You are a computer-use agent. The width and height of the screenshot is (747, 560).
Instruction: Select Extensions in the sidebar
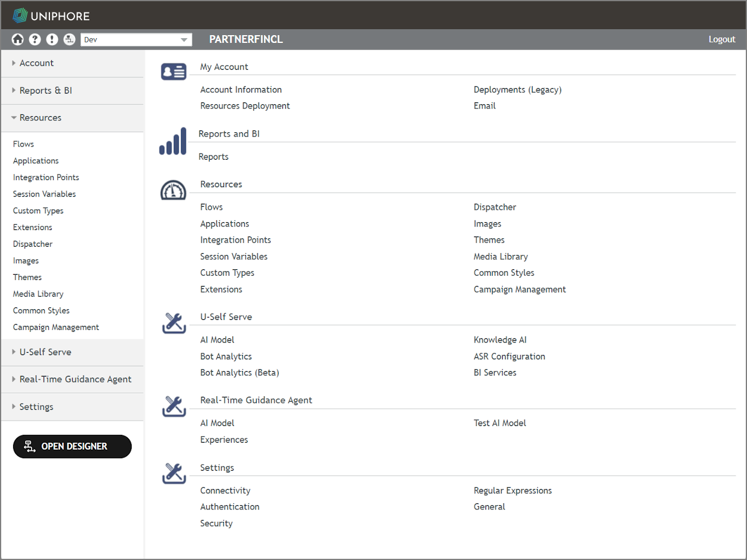33,228
